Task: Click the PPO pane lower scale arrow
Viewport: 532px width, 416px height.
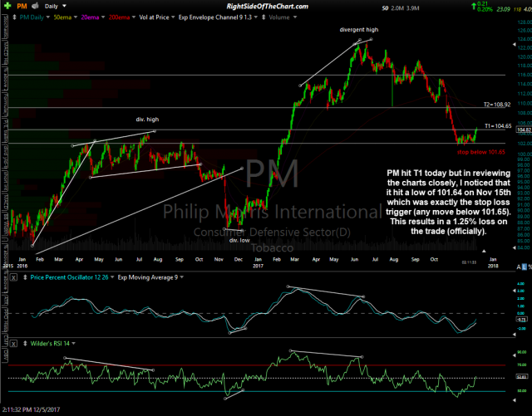Action: (514, 335)
